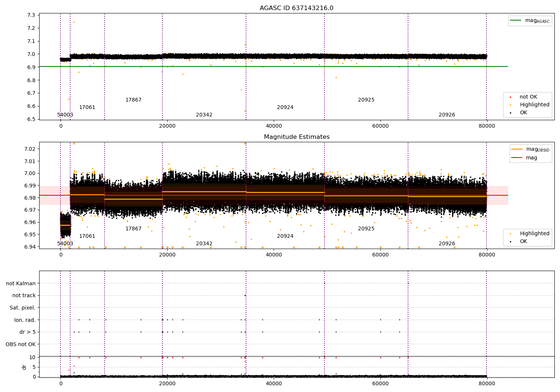Click obsid label 17867 in the top plot

[x=133, y=100]
